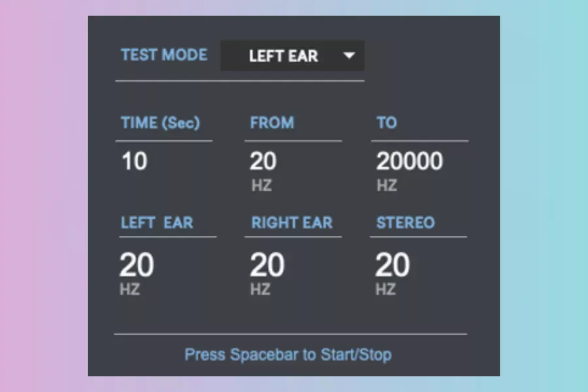Click the HZ unit under Right Ear
This screenshot has height=392, width=588.
click(260, 289)
